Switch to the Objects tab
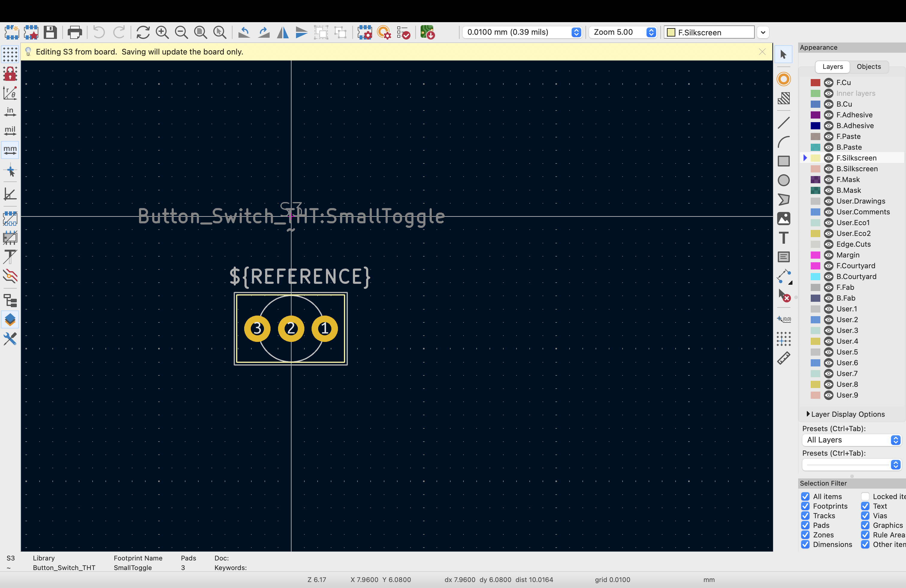 tap(869, 66)
